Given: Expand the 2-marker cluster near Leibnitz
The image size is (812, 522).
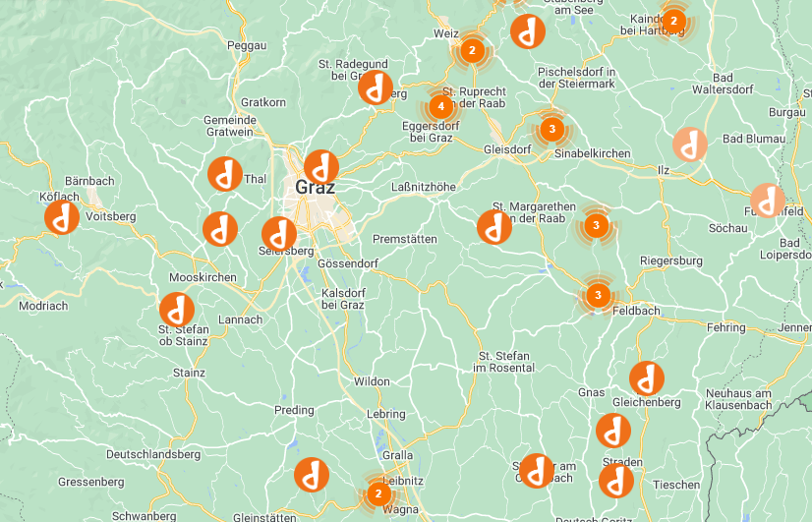Looking at the screenshot, I should click(378, 493).
